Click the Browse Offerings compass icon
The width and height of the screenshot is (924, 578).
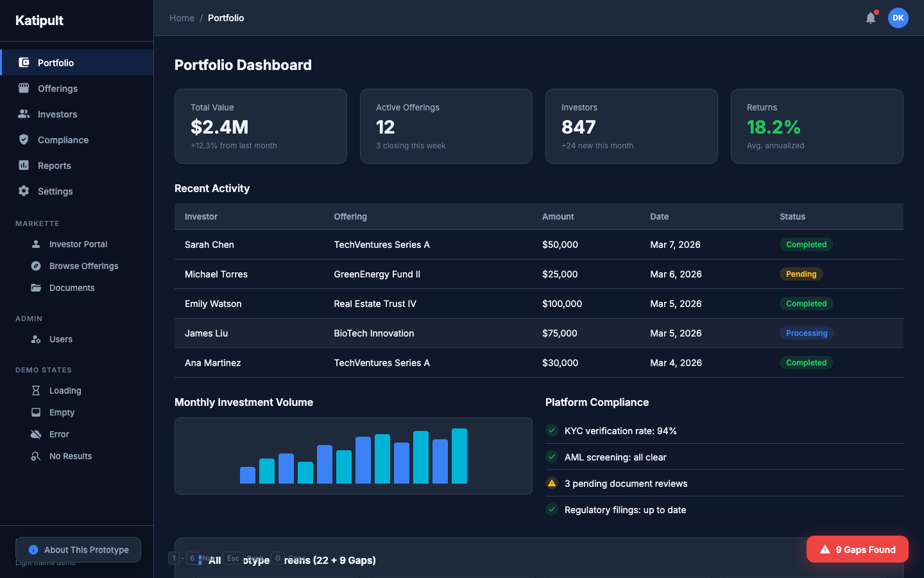point(37,265)
